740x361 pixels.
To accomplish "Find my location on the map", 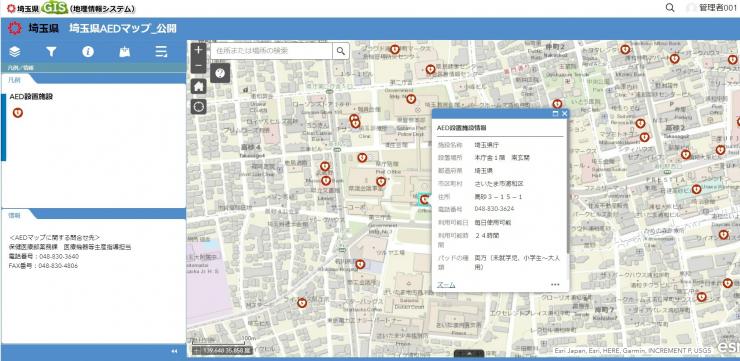I will pyautogui.click(x=199, y=107).
